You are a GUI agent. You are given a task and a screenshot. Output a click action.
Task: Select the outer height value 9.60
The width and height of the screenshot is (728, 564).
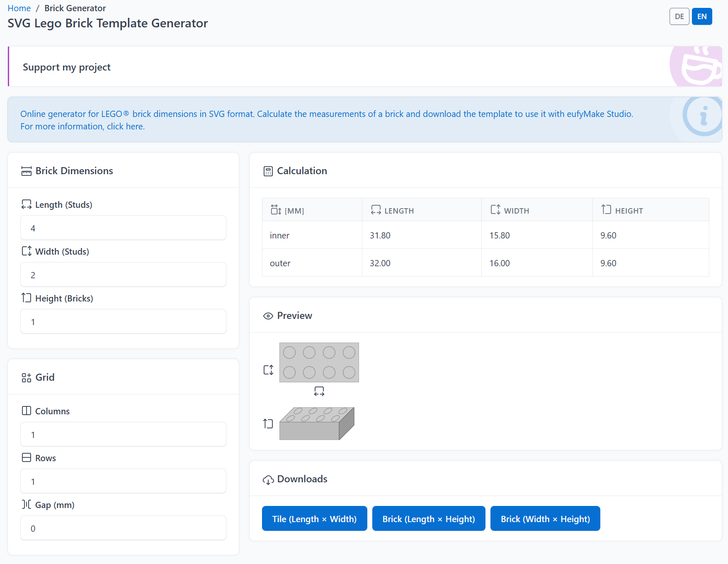pos(608,263)
